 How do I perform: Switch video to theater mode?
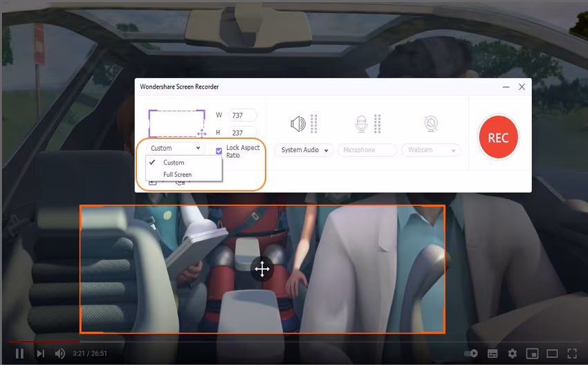point(552,353)
